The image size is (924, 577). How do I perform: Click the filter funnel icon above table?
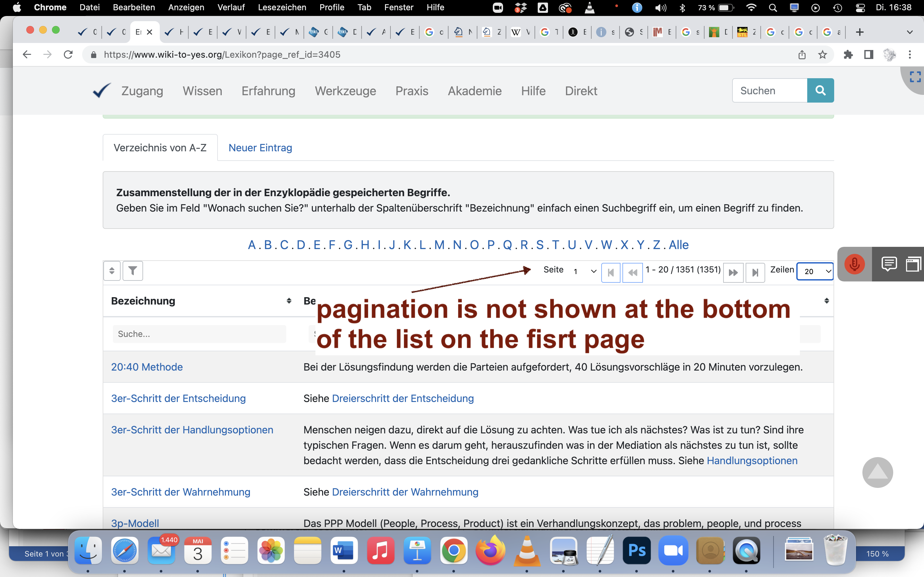click(133, 271)
